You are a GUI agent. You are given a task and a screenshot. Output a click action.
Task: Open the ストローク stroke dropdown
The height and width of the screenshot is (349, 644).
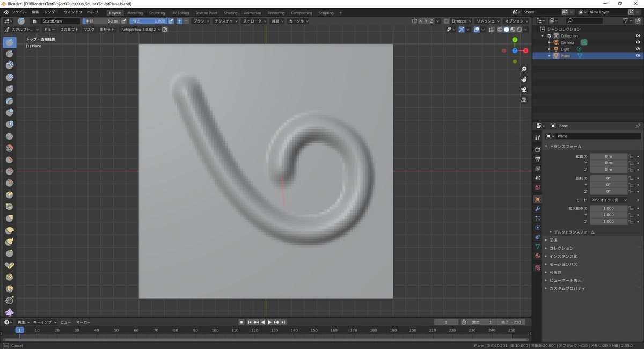pos(254,21)
